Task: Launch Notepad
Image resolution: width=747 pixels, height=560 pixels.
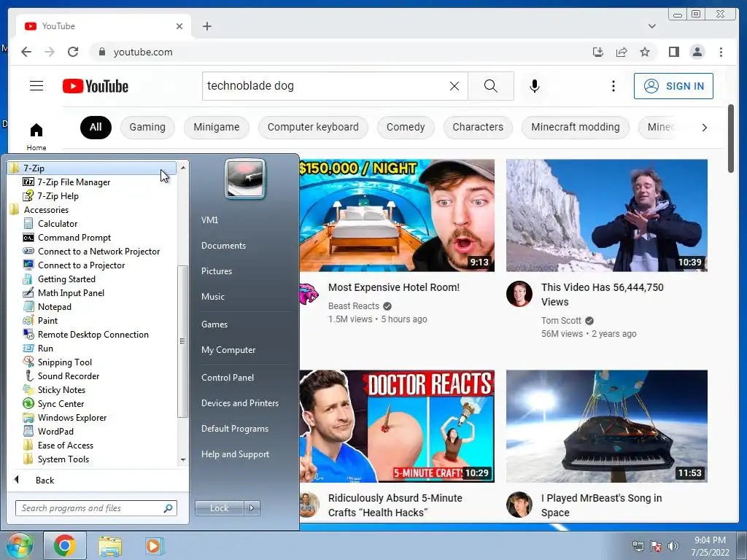Action: click(54, 307)
